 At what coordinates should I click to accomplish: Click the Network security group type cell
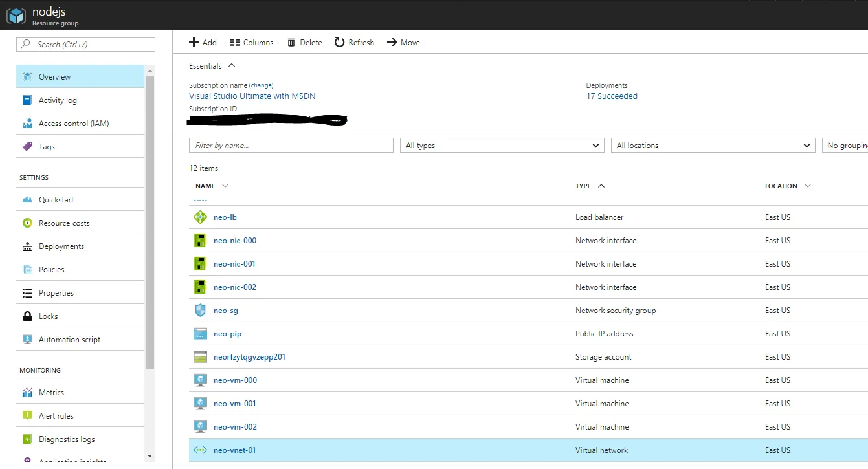[x=616, y=311]
